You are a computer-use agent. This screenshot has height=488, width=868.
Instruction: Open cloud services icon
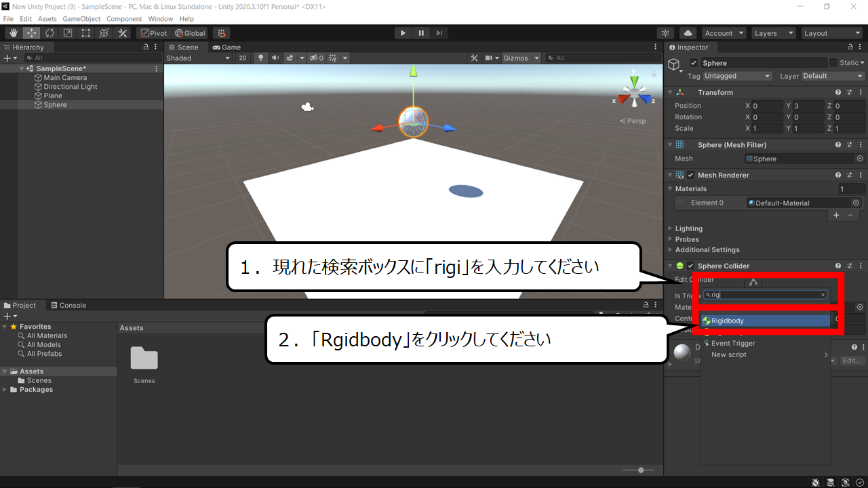[x=688, y=33]
